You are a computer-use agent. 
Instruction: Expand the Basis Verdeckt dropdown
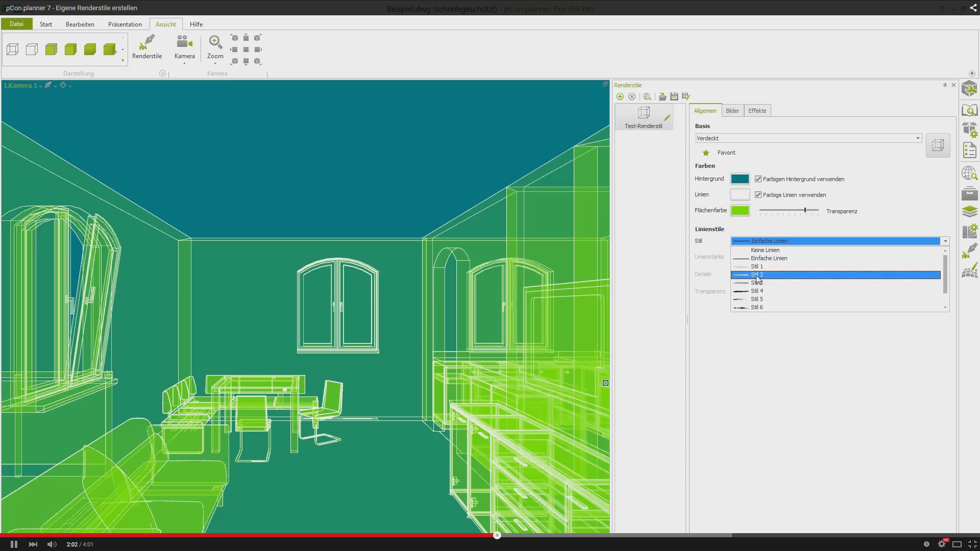click(917, 138)
